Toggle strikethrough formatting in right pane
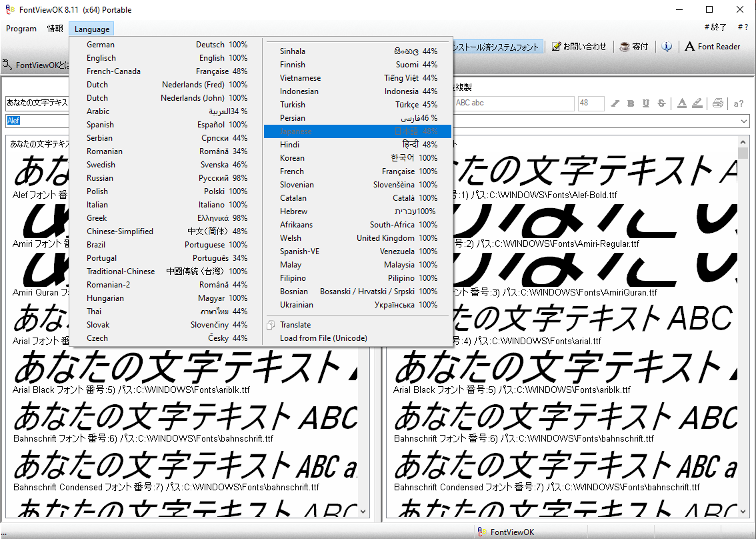This screenshot has height=539, width=756. tap(661, 103)
